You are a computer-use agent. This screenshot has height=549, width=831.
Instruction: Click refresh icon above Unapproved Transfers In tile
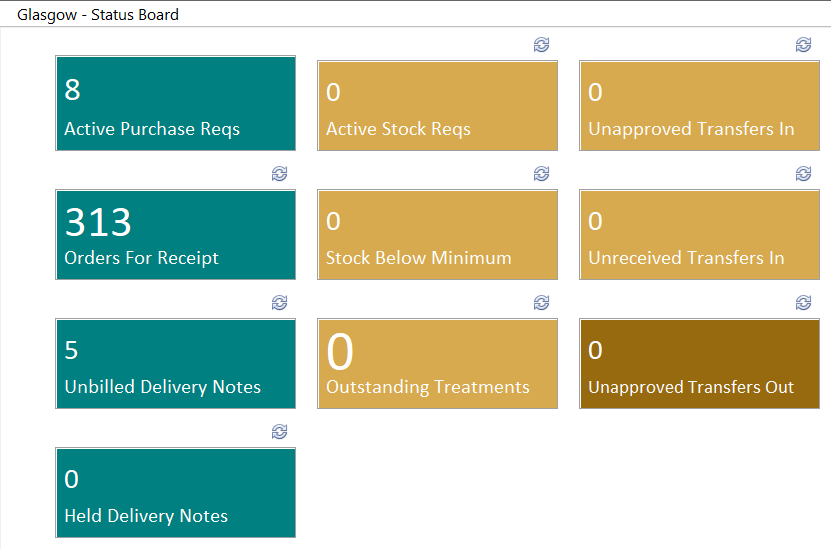coord(803,45)
